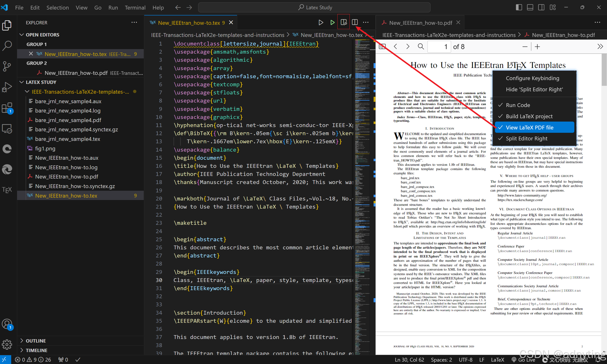
Task: Zoom in the PDF
Action: (537, 47)
